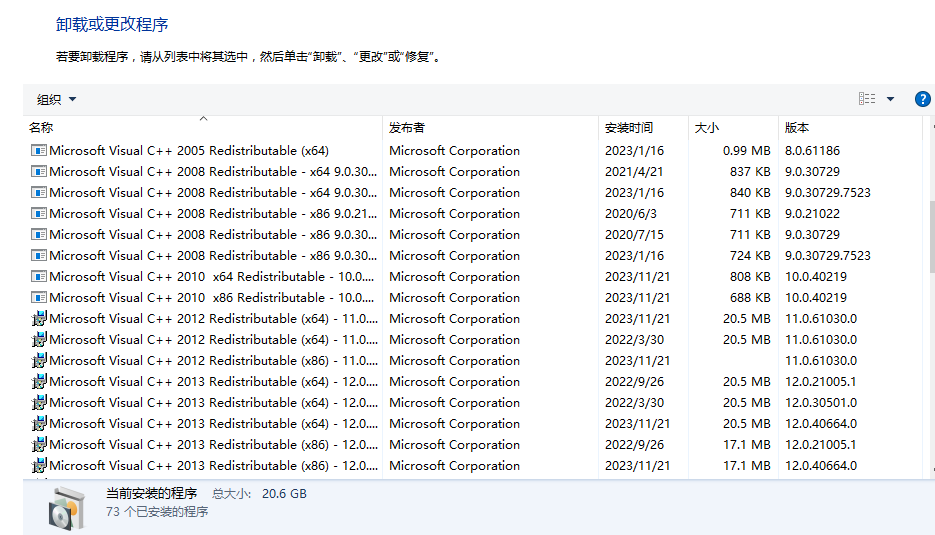Open the 组织 dropdown menu
The image size is (935, 535).
(x=56, y=99)
